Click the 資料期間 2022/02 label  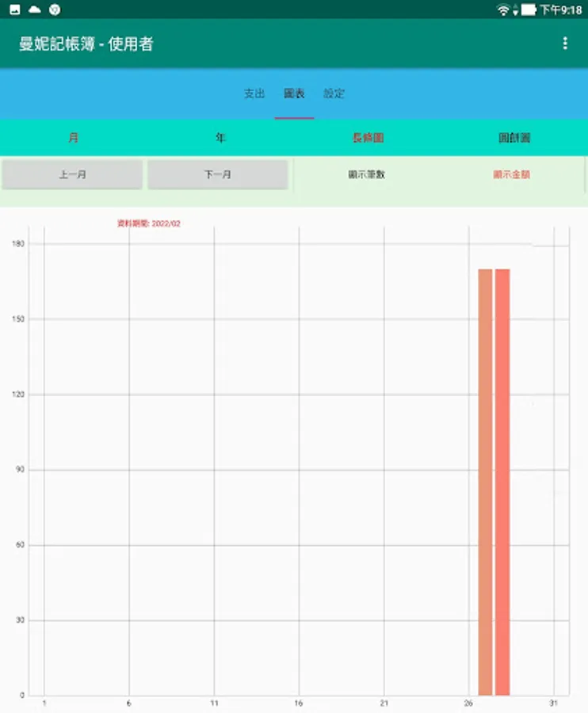149,223
